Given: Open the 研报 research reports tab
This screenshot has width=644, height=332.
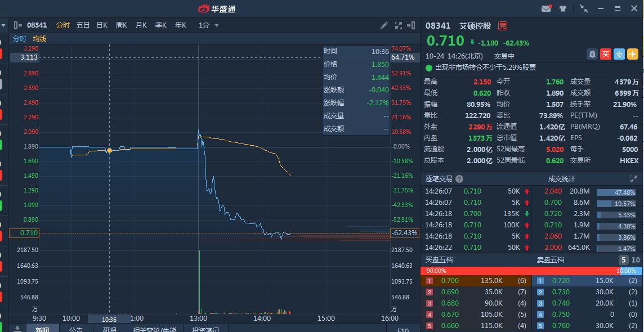Looking at the screenshot, I should pyautogui.click(x=109, y=329).
